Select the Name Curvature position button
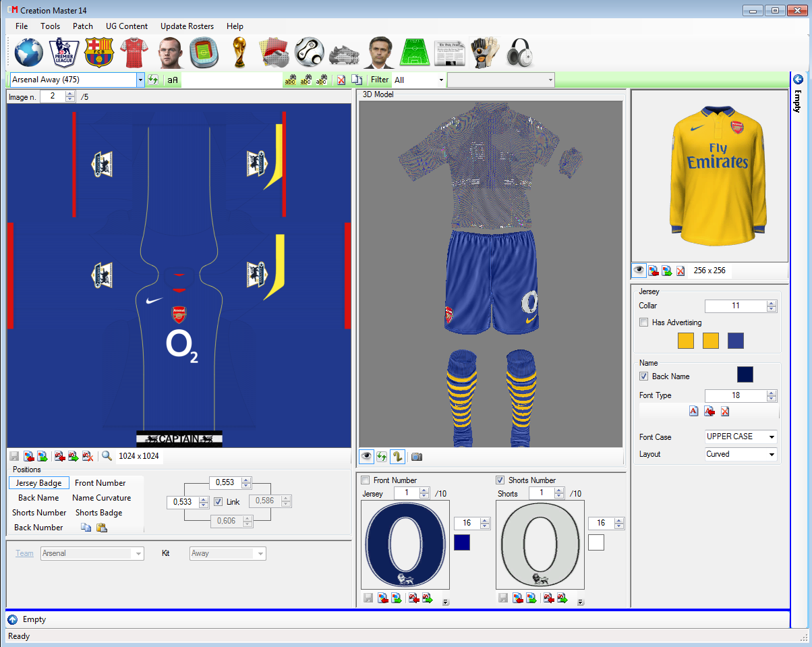Image resolution: width=812 pixels, height=647 pixels. click(x=101, y=498)
